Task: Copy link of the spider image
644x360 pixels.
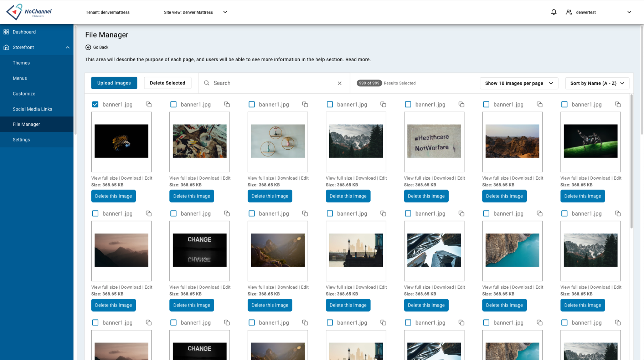Action: point(618,104)
